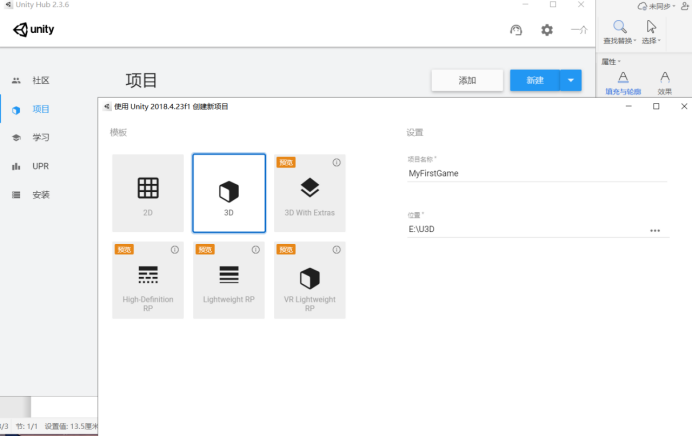Open the support headset icon
The width and height of the screenshot is (693, 436).
(x=516, y=30)
